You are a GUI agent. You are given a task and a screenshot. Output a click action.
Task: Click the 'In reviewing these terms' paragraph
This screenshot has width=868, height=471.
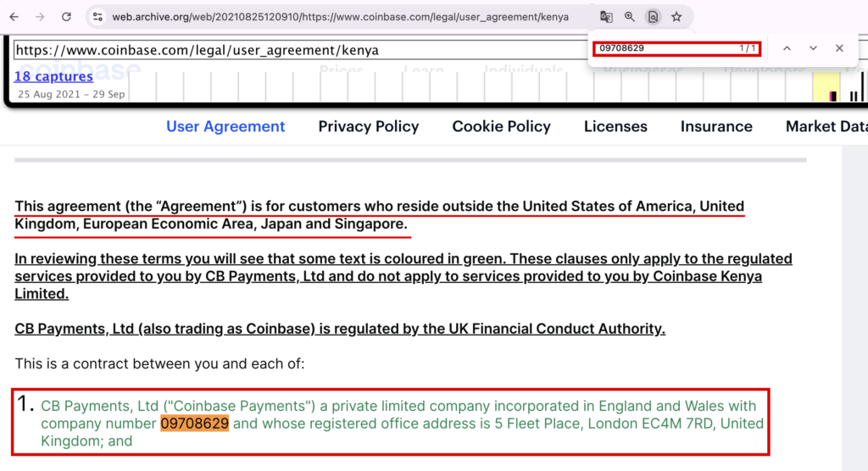(x=403, y=276)
